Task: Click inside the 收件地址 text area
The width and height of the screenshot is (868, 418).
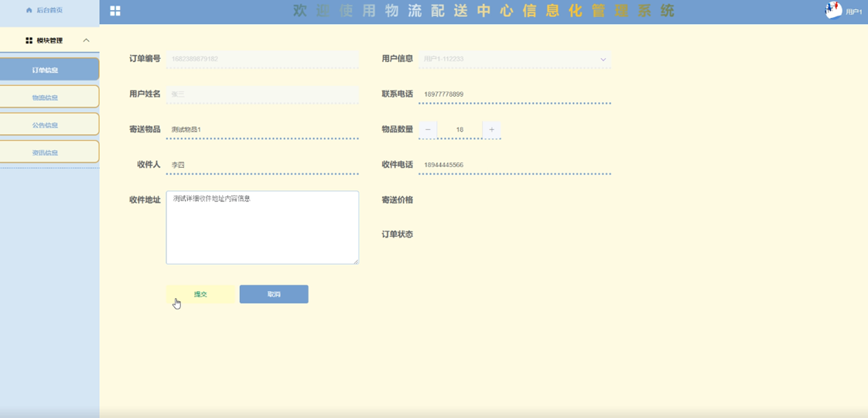Action: tap(262, 228)
